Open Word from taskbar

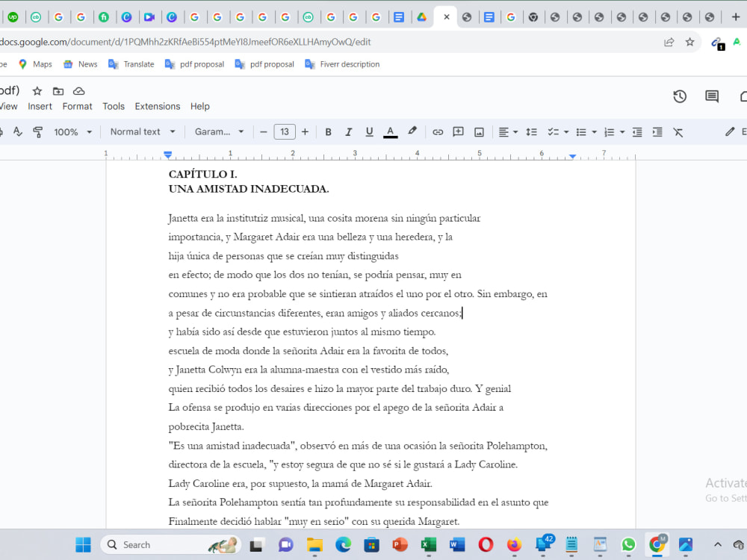click(x=457, y=545)
